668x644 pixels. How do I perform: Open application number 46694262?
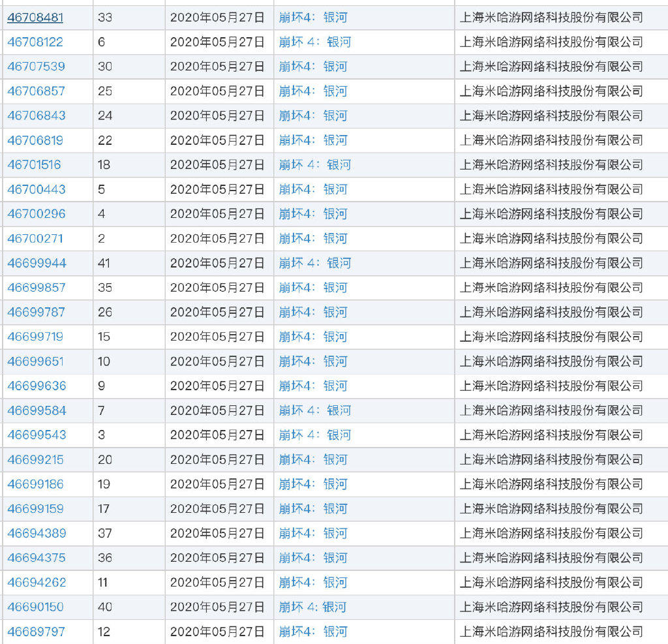tap(37, 582)
